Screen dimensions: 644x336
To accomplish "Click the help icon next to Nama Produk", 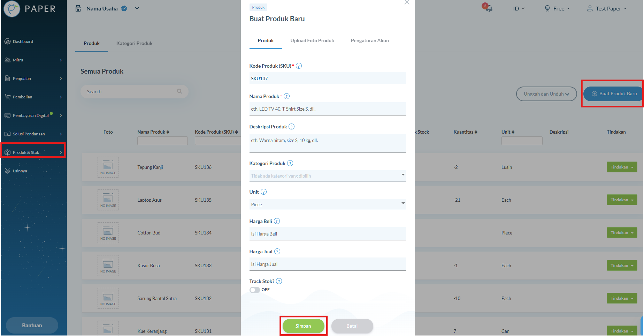I will point(286,96).
